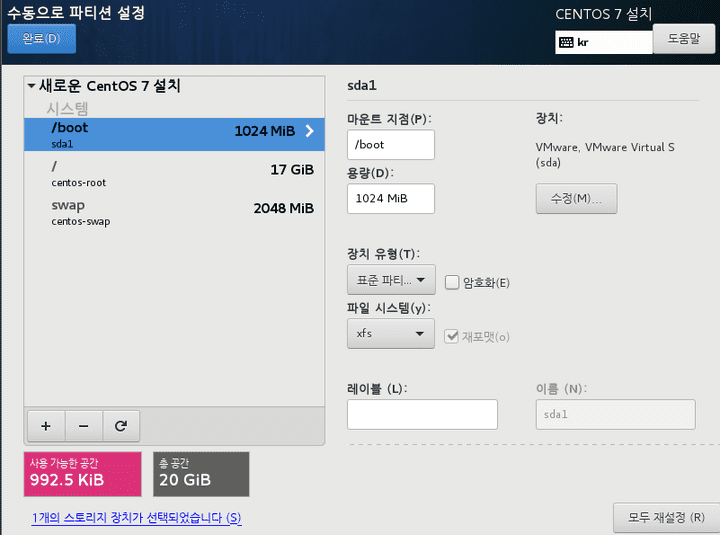
Task: Open the storage device selected link
Action: click(137, 518)
